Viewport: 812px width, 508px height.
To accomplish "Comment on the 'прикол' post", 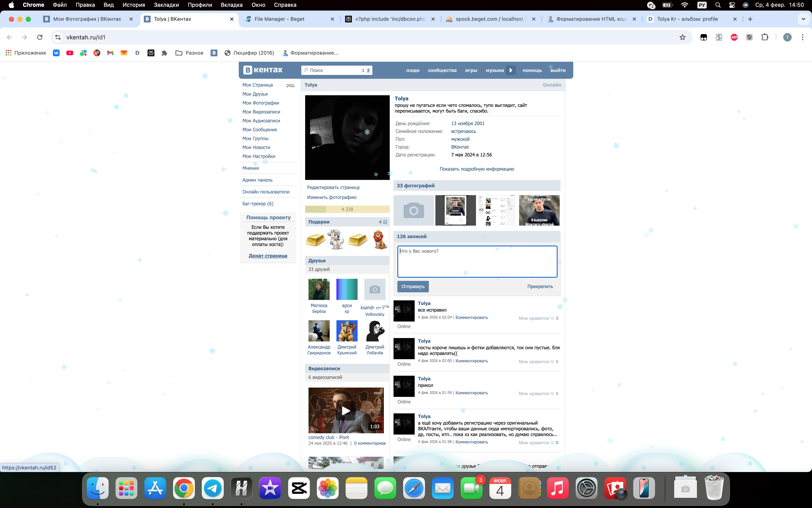I will [471, 393].
